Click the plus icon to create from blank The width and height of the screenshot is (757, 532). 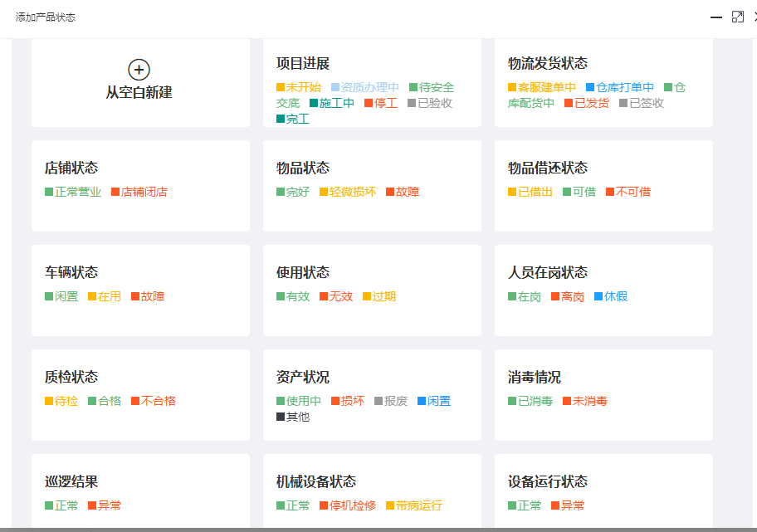[x=139, y=70]
